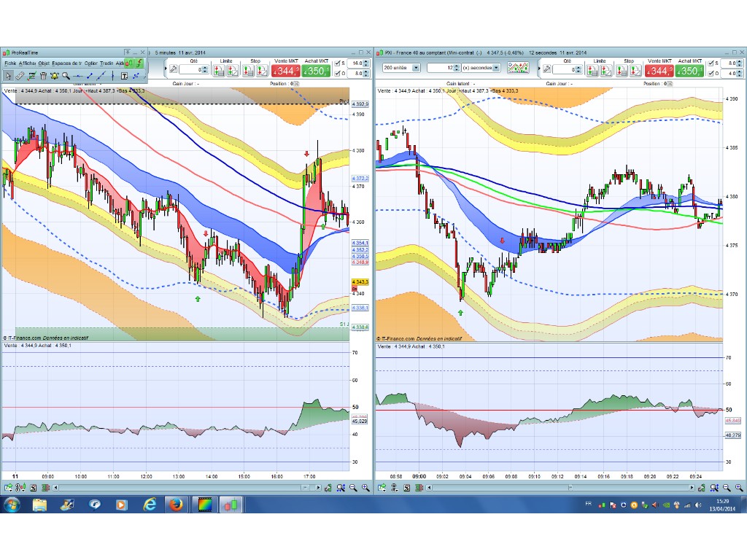747x560 pixels.
Task: Open Firefox from the taskbar
Action: [177, 505]
